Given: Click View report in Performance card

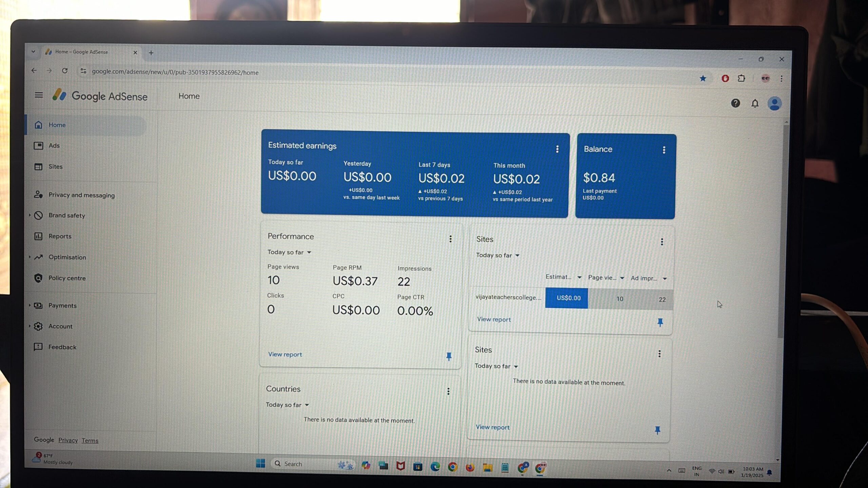Looking at the screenshot, I should (285, 354).
